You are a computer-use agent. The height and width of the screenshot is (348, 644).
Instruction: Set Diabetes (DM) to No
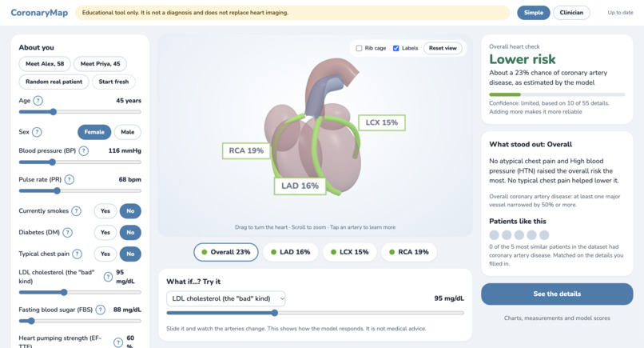tap(130, 233)
